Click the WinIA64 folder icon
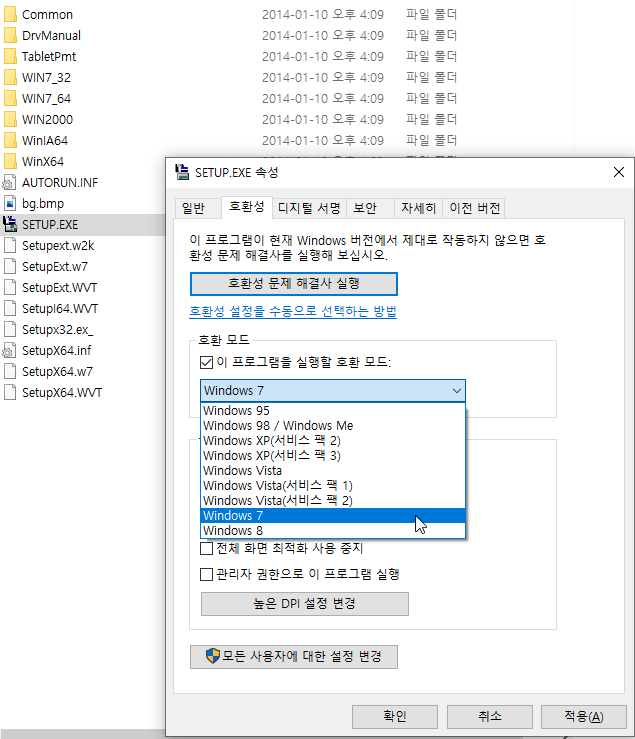635x739 pixels. click(x=10, y=140)
